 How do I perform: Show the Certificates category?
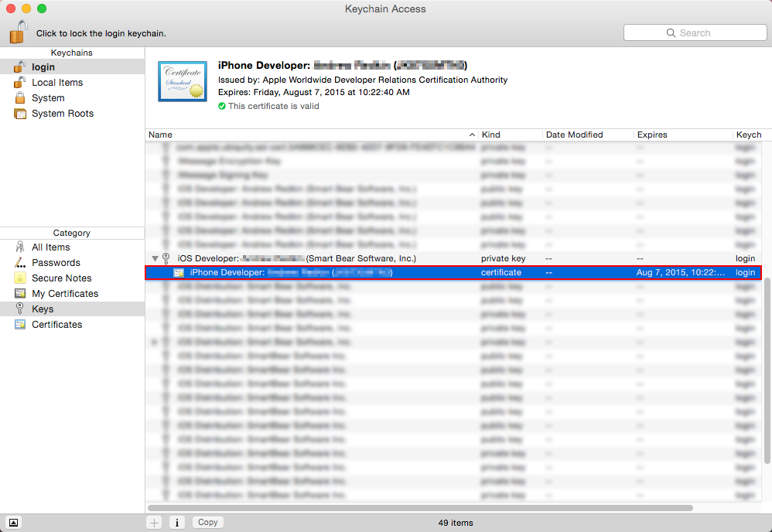click(73, 324)
